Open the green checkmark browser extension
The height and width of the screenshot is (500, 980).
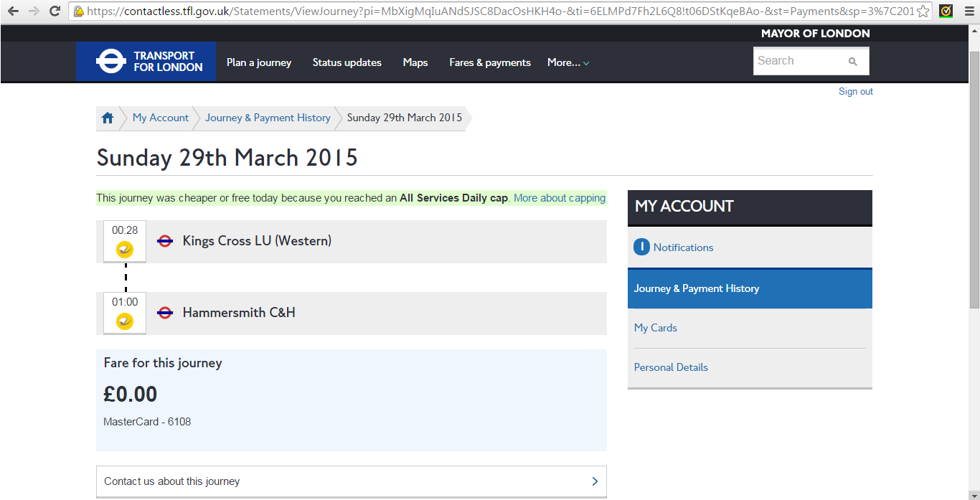coord(946,11)
